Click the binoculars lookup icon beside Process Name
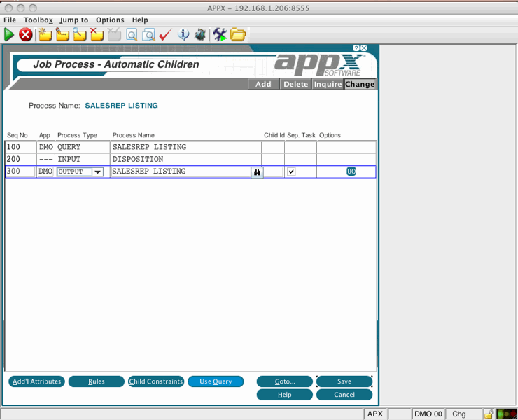The image size is (518, 420). (x=257, y=172)
